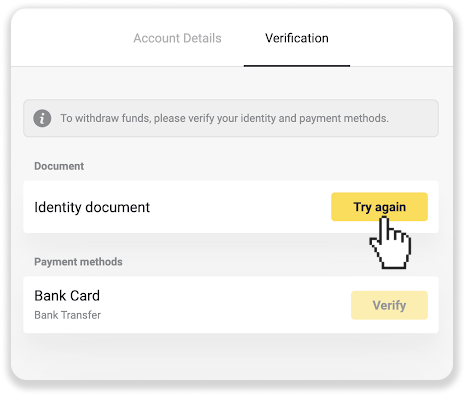The height and width of the screenshot is (396, 466).
Task: Click the gray information banner box
Action: (x=231, y=118)
